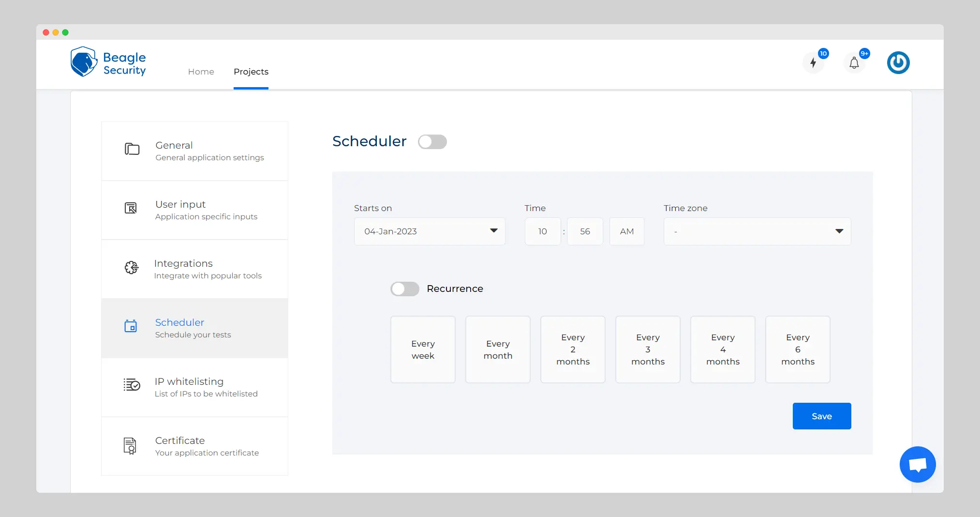Click the hour field showing 10
The height and width of the screenshot is (517, 980).
click(543, 231)
